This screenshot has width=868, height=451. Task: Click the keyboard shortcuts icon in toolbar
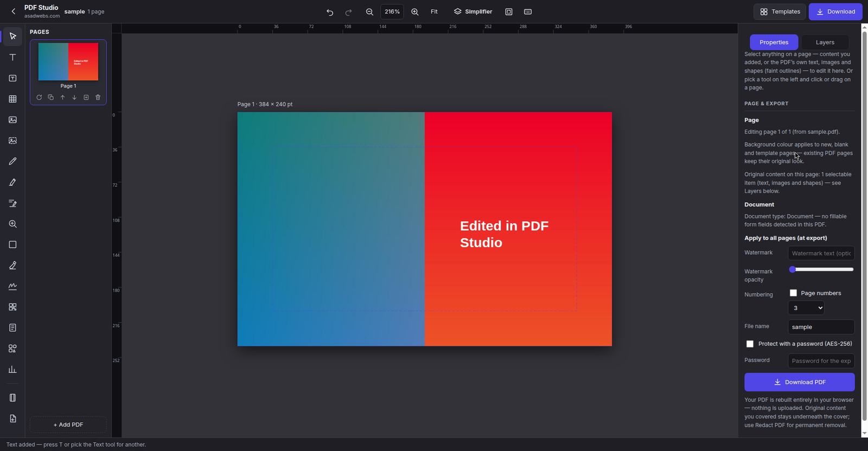(528, 12)
